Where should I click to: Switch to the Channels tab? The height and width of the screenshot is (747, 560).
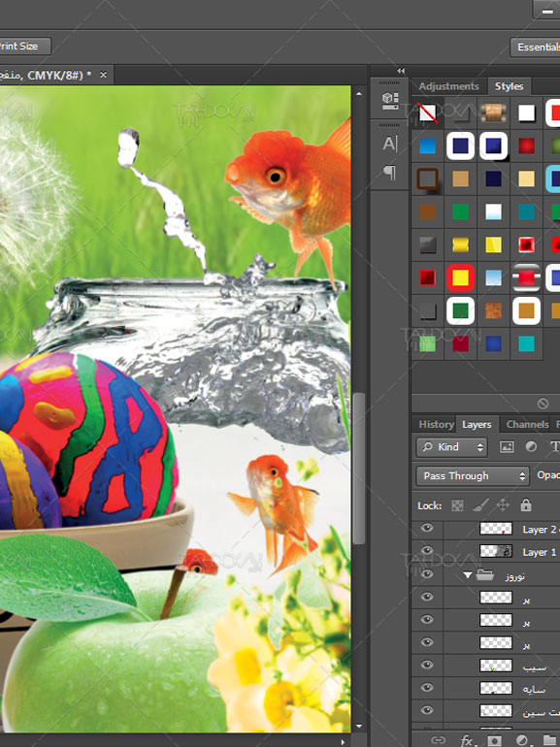coord(527,424)
